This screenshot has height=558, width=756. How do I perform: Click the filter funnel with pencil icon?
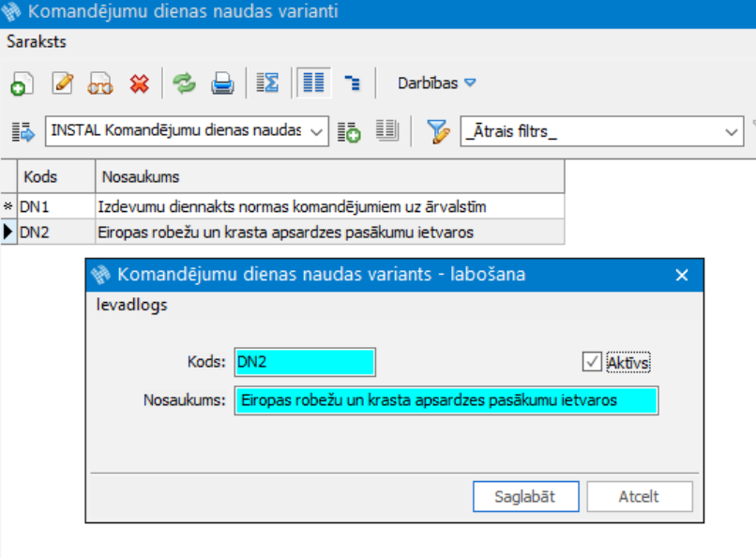pyautogui.click(x=438, y=131)
